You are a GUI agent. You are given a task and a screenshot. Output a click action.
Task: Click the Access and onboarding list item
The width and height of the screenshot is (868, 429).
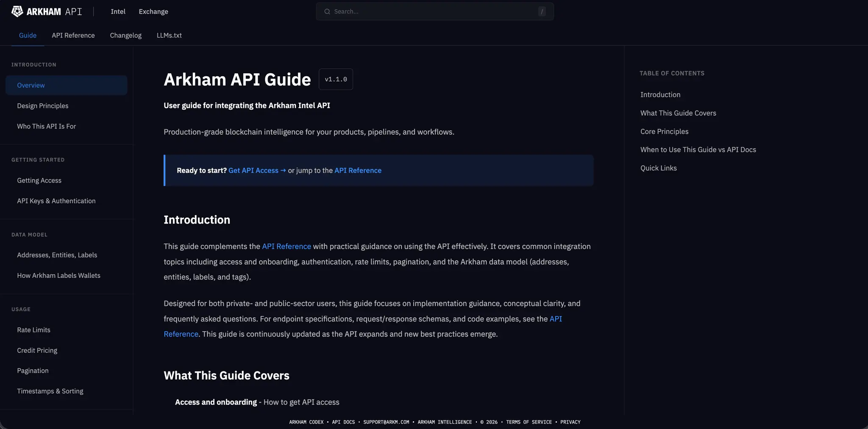tap(257, 402)
